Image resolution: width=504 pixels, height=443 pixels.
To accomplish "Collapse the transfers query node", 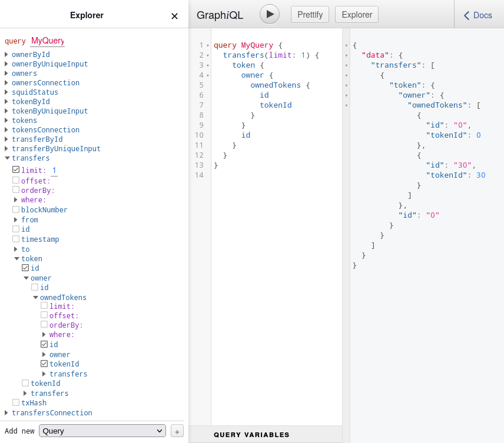I will pos(7,158).
